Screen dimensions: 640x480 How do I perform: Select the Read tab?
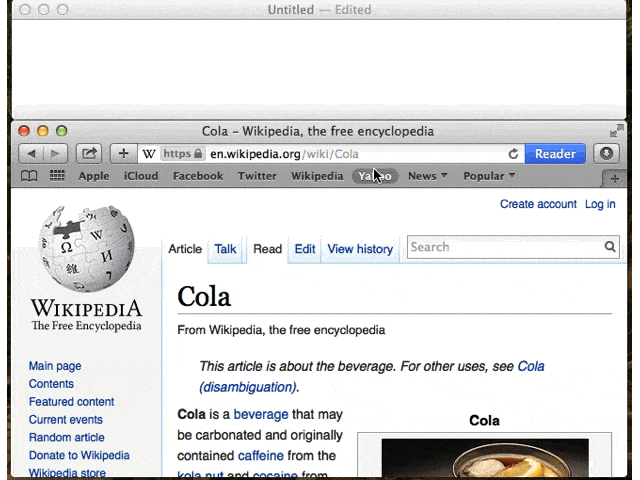point(267,249)
